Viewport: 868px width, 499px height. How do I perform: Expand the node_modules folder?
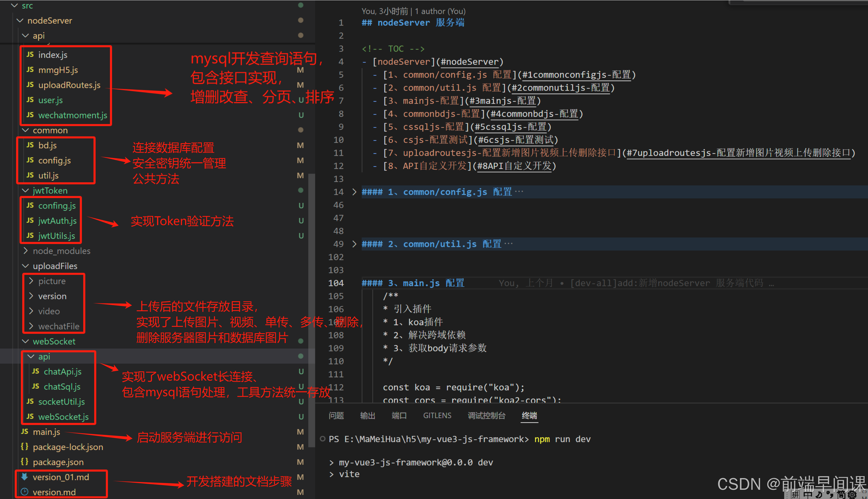pos(61,251)
